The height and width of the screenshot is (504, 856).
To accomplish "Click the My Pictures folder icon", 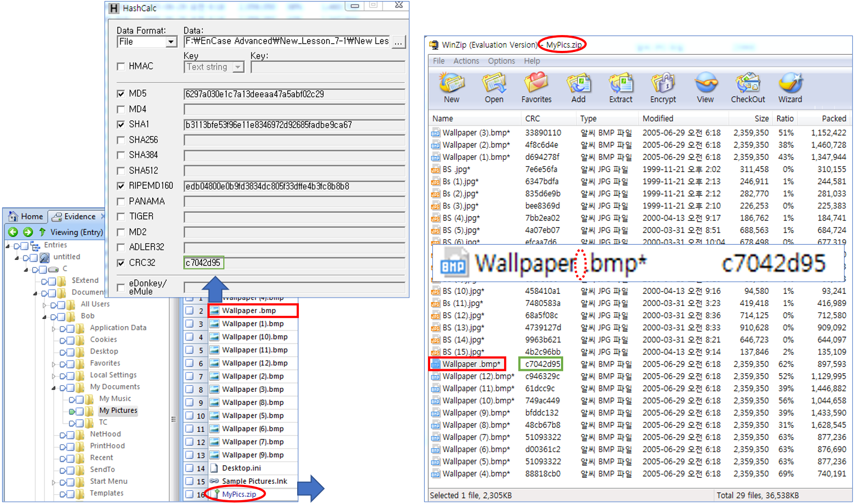I will [90, 410].
